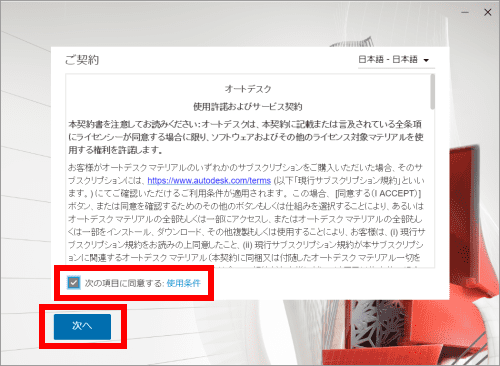Minimize the installer window
The height and width of the screenshot is (366, 500).
point(465,12)
